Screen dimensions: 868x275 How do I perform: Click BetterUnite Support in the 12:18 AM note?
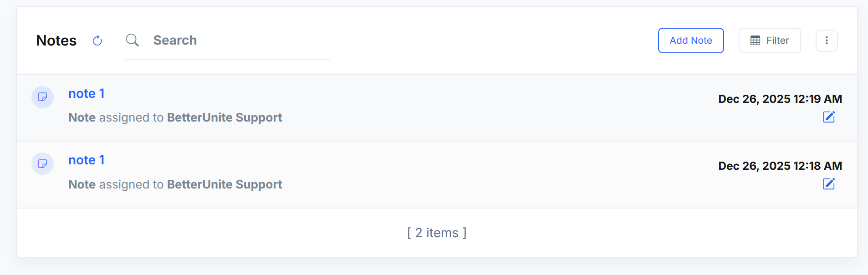coord(225,184)
